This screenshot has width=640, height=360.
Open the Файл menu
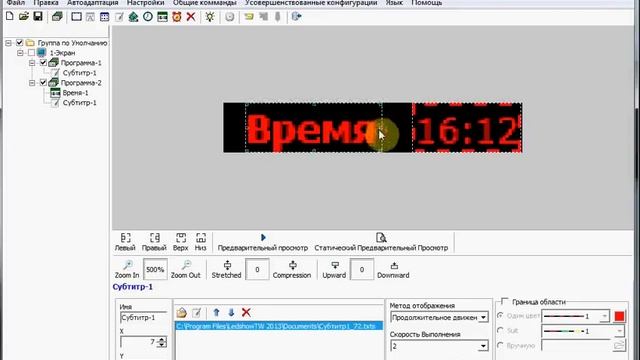click(x=16, y=3)
